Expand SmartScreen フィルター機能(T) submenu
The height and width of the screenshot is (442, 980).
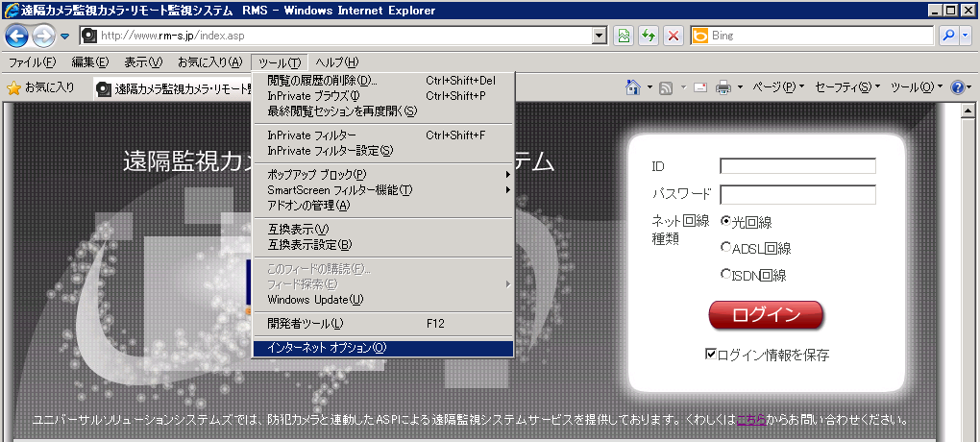pyautogui.click(x=382, y=189)
